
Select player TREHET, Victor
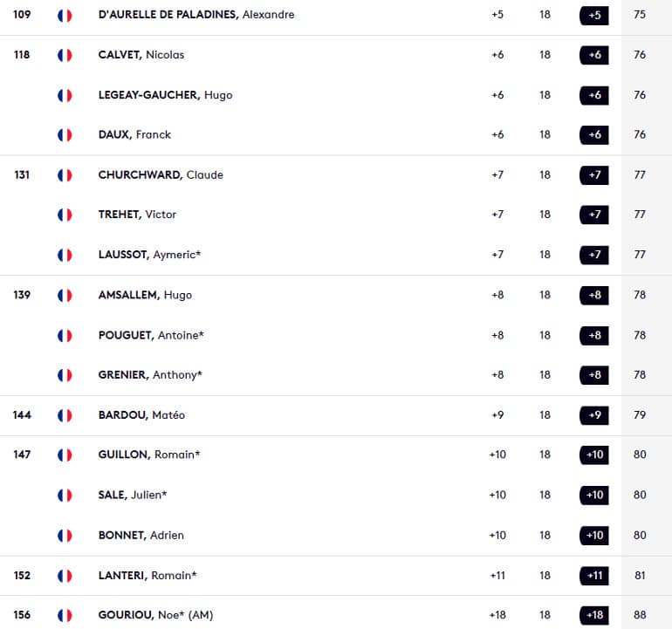[x=137, y=215]
